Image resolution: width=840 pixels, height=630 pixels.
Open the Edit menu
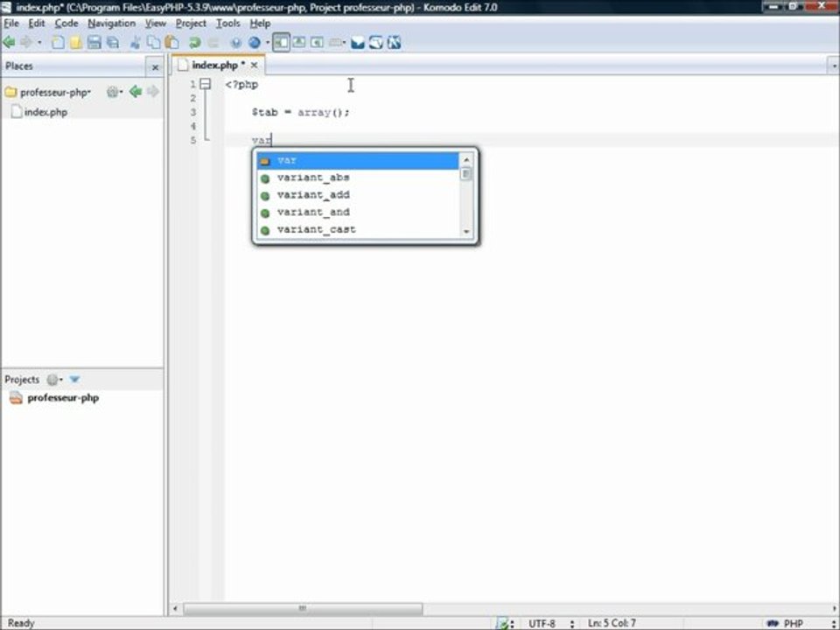(x=37, y=23)
